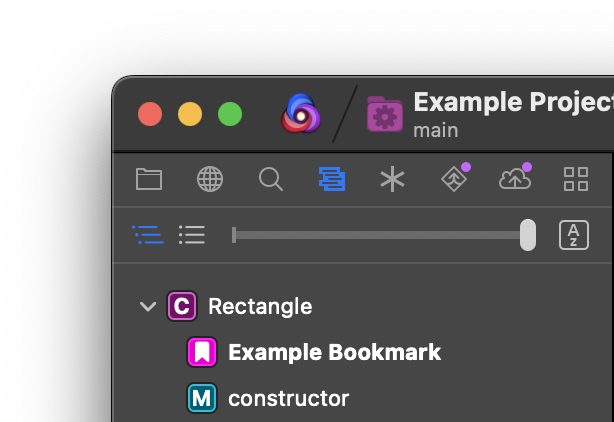Open the Example Project title
The height and width of the screenshot is (422, 614).
tap(513, 102)
